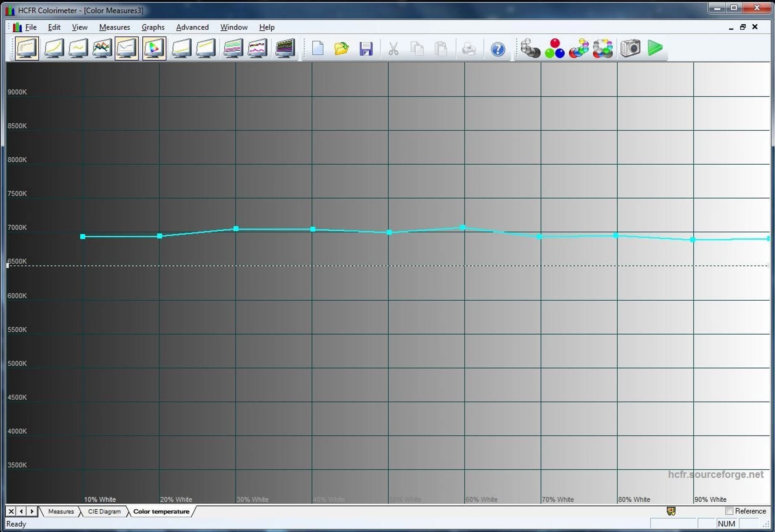Enable the Reference checkbox
Screen dimensions: 775x532
tap(729, 511)
